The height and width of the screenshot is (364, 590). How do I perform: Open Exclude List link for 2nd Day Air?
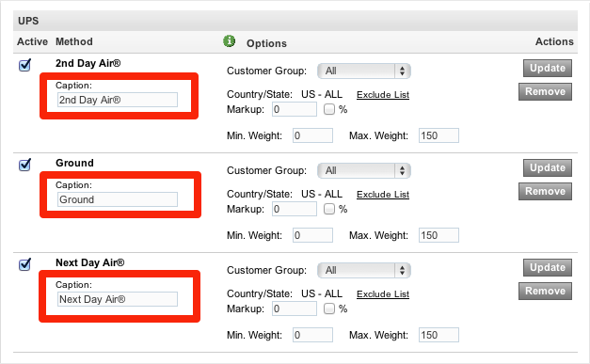[383, 95]
